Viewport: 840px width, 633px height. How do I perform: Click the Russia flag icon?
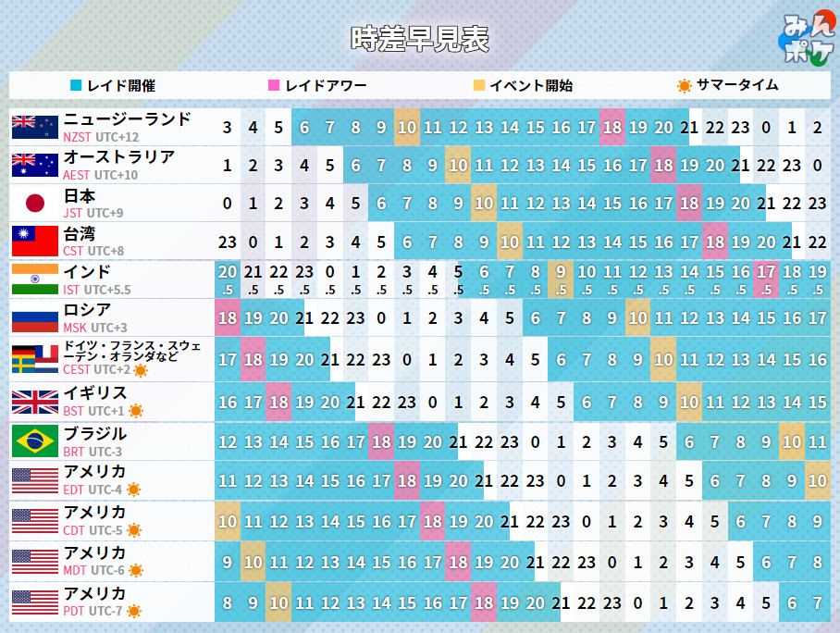click(35, 318)
